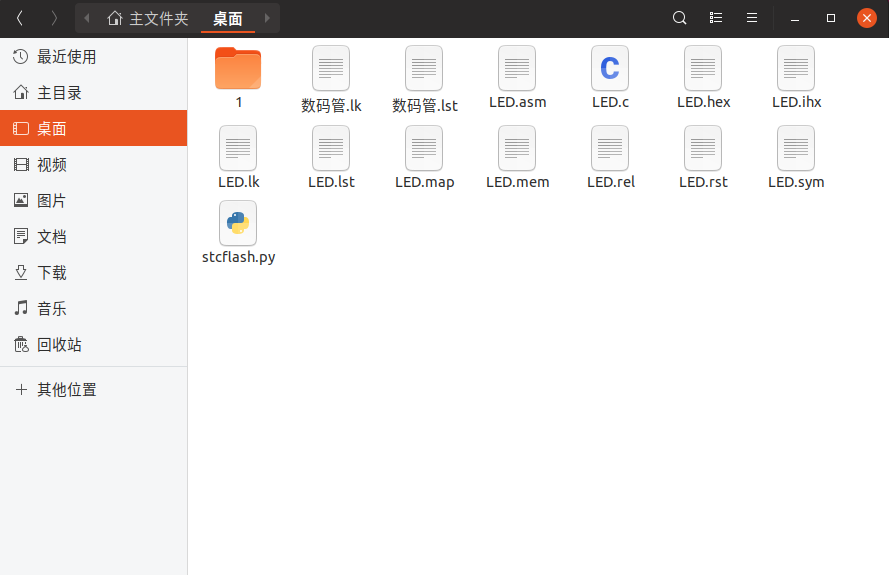The width and height of the screenshot is (889, 575).
Task: Select the LED.mem file icon
Action: (x=517, y=148)
